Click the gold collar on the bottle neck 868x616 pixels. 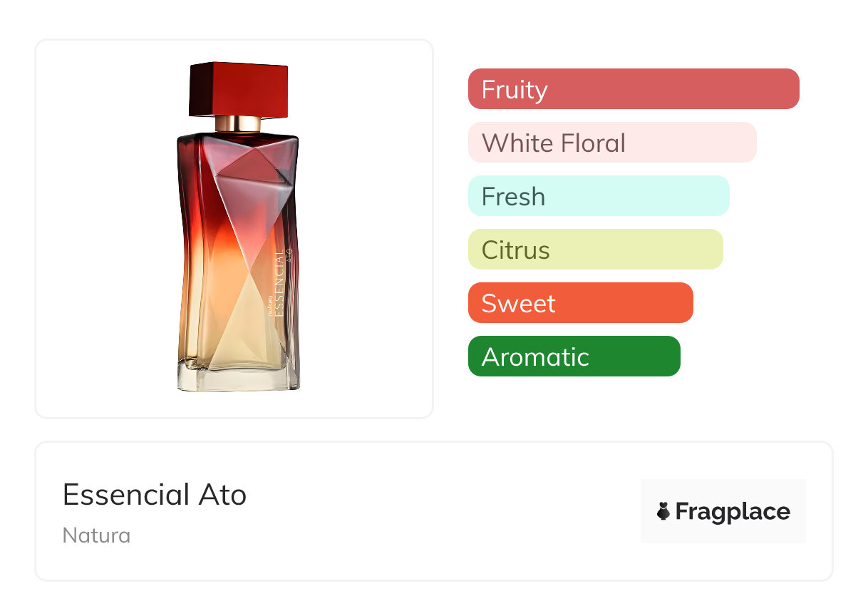(238, 123)
